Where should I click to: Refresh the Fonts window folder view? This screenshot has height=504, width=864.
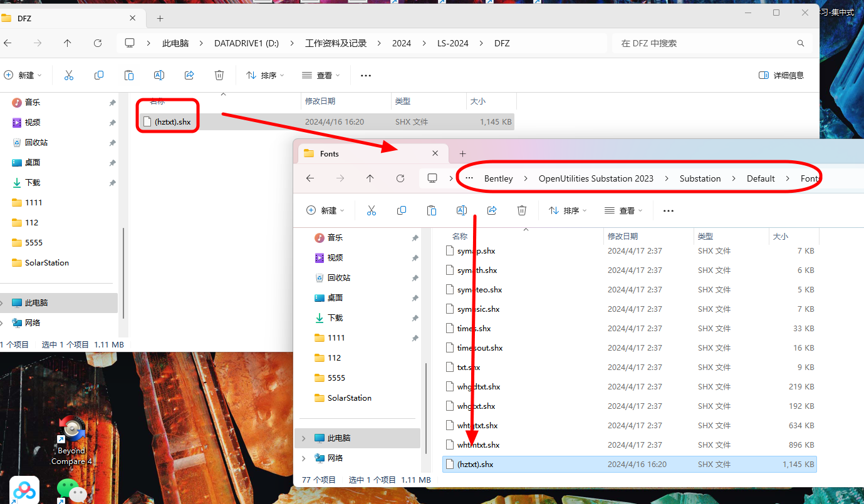tap(400, 178)
